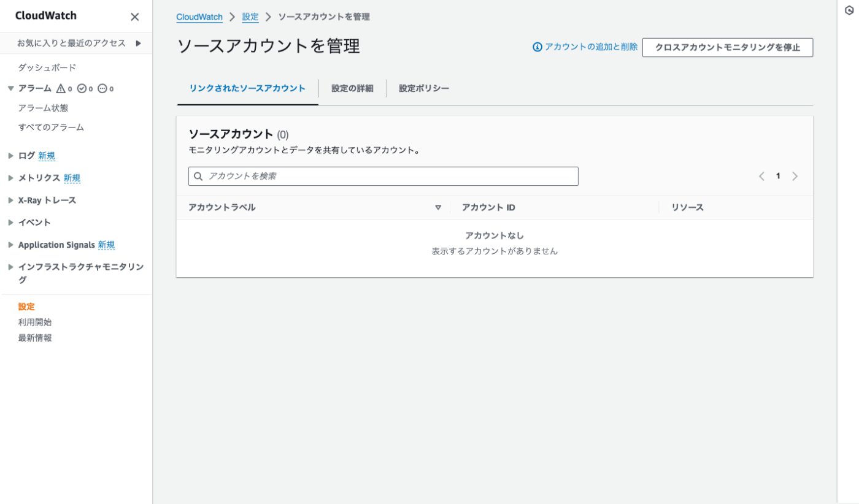Screen dimensions: 859x504
Task: Click the insufficient data alarm icon
Action: point(102,89)
